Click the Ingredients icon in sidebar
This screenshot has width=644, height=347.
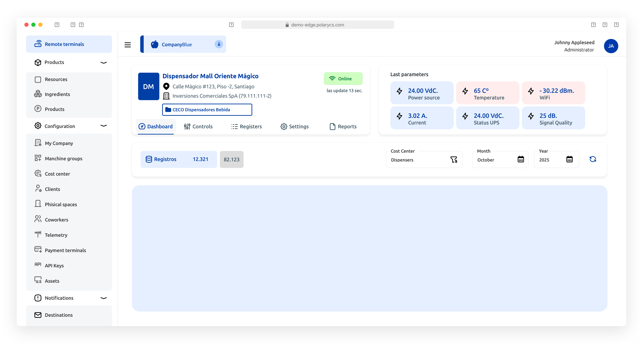[x=38, y=94]
